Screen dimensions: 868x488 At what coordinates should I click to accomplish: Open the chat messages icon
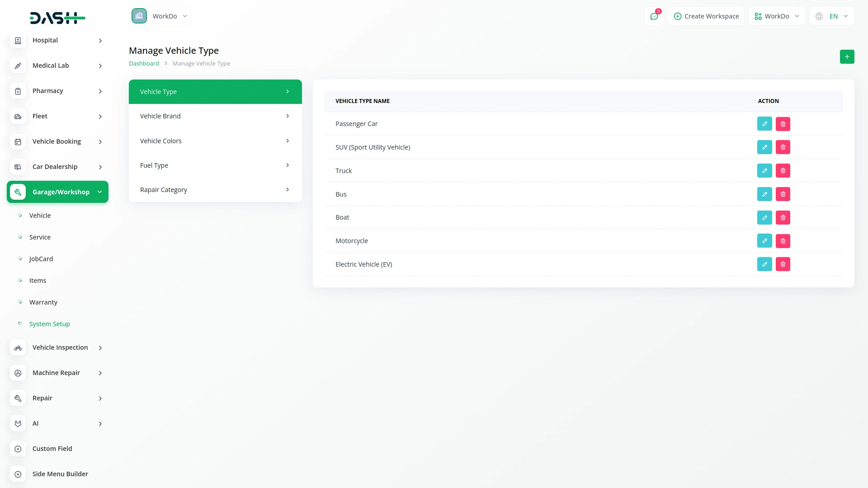click(x=654, y=16)
